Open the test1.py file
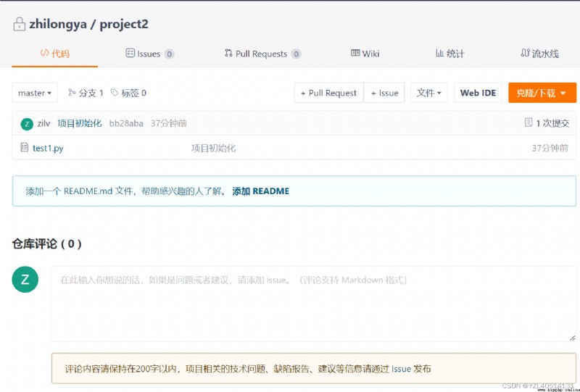The image size is (580, 392). click(x=48, y=149)
